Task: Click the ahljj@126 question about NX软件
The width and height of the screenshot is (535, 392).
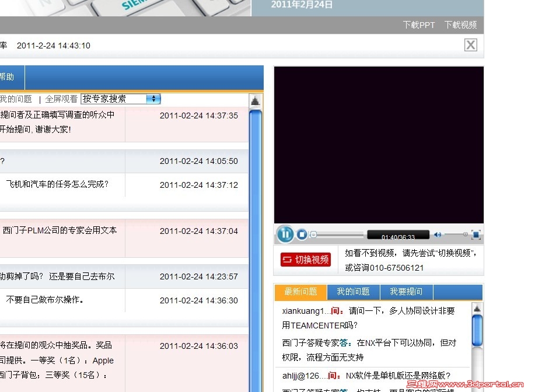Action: click(x=366, y=376)
